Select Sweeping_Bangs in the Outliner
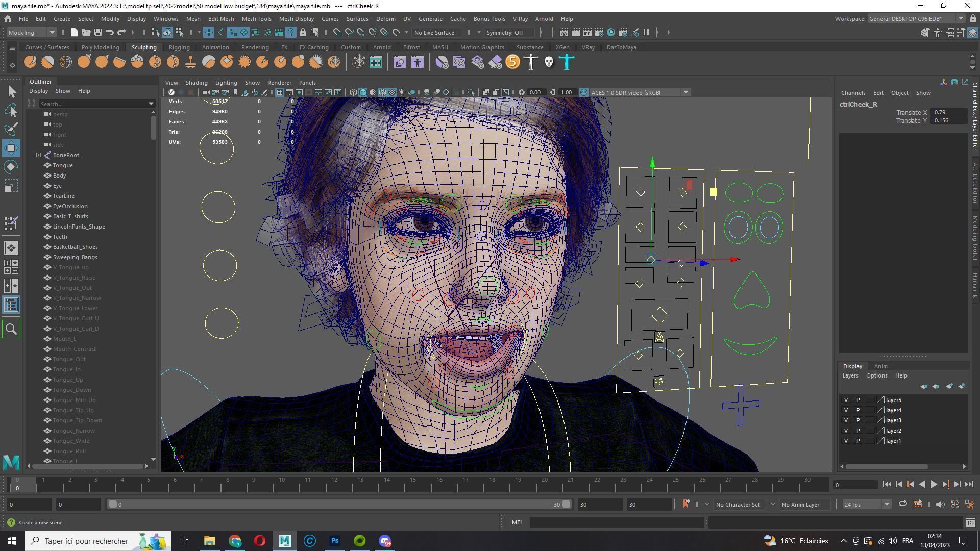The image size is (980, 551). 75,257
